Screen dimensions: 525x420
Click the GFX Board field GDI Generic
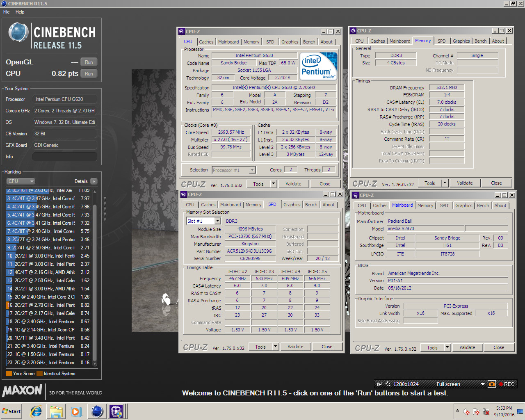[65, 145]
